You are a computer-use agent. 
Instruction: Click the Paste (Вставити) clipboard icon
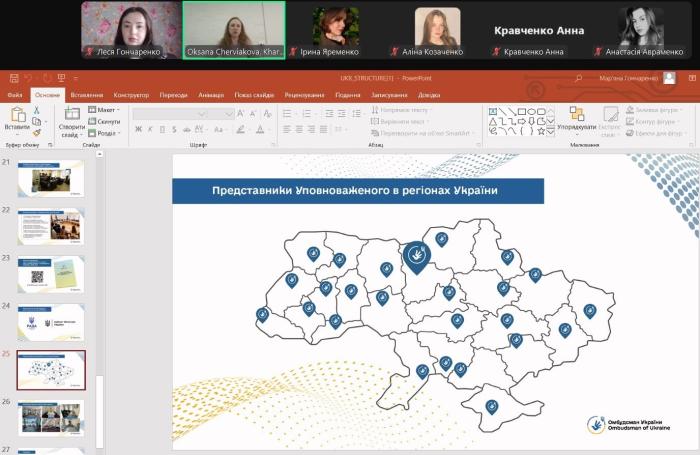[x=16, y=116]
